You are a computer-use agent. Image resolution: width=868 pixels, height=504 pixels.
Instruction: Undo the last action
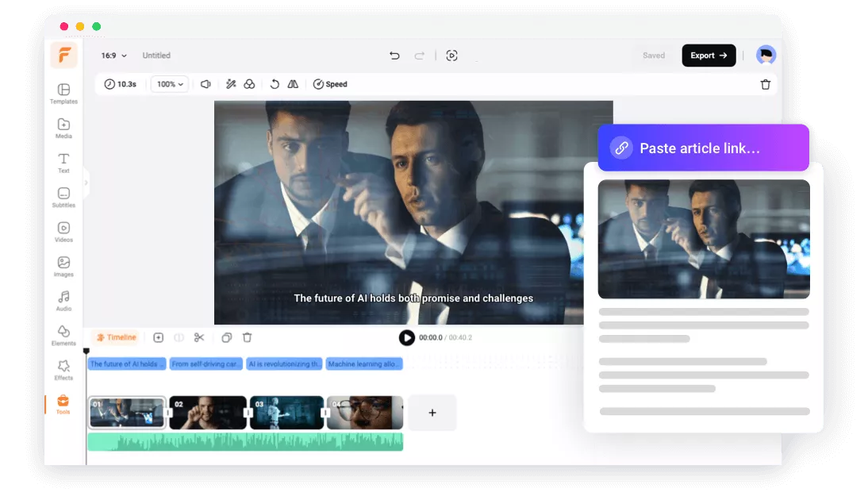coord(394,56)
